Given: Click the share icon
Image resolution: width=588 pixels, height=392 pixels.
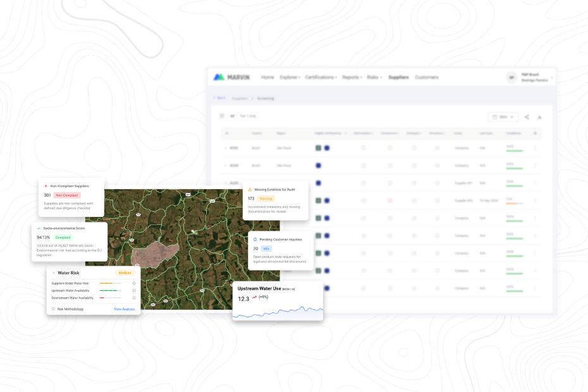Looking at the screenshot, I should pos(527,117).
